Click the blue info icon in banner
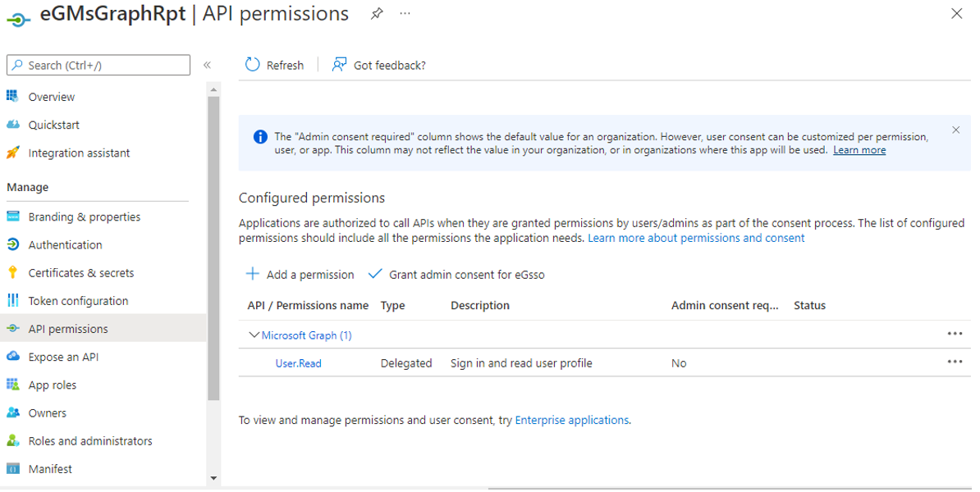Image resolution: width=980 pixels, height=492 pixels. pos(261,137)
